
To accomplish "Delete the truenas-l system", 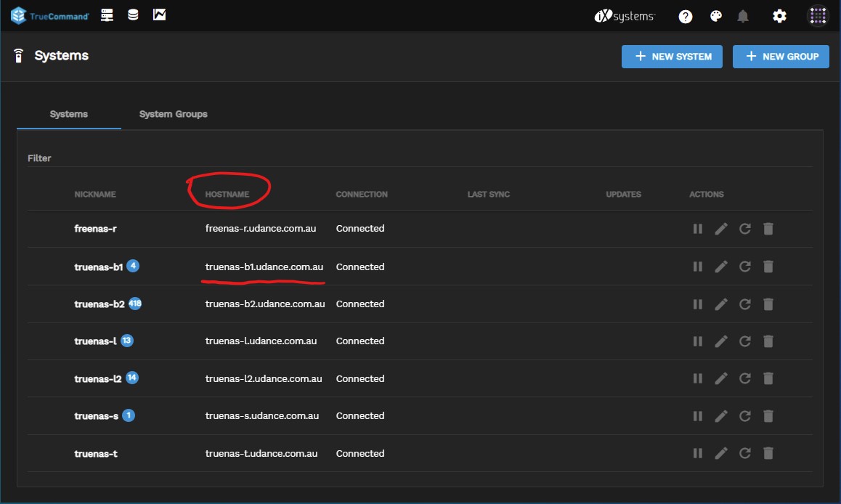I will 768,341.
